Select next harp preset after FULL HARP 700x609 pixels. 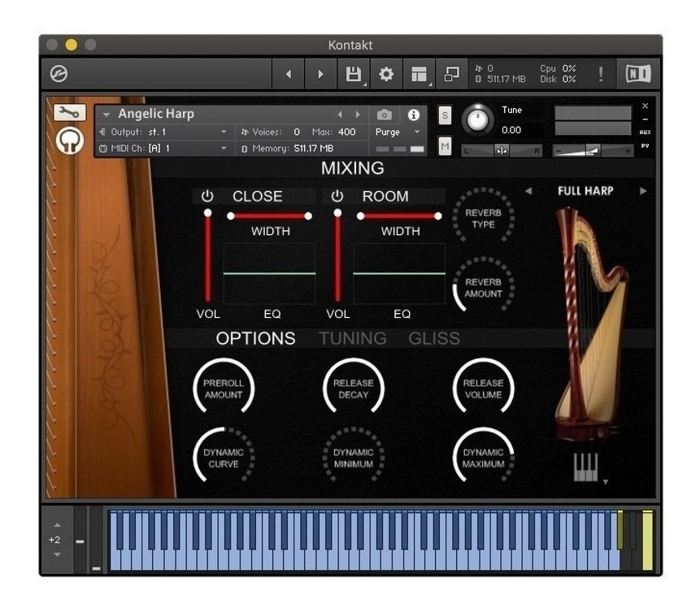pos(643,191)
